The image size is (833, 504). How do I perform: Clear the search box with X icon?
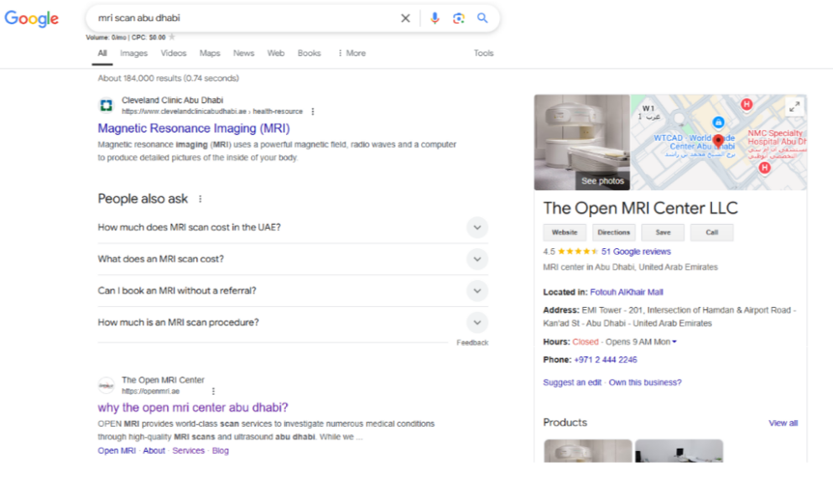click(405, 18)
